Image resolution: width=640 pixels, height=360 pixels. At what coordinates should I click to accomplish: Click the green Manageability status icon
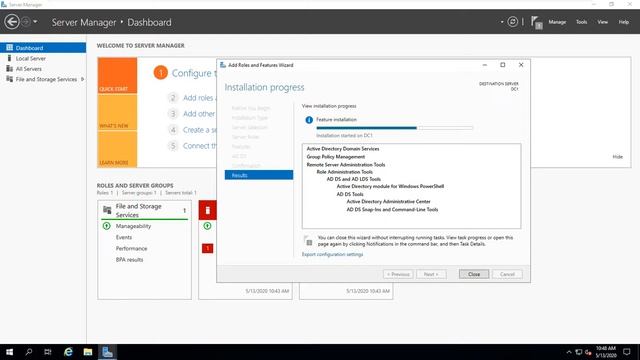pos(107,226)
